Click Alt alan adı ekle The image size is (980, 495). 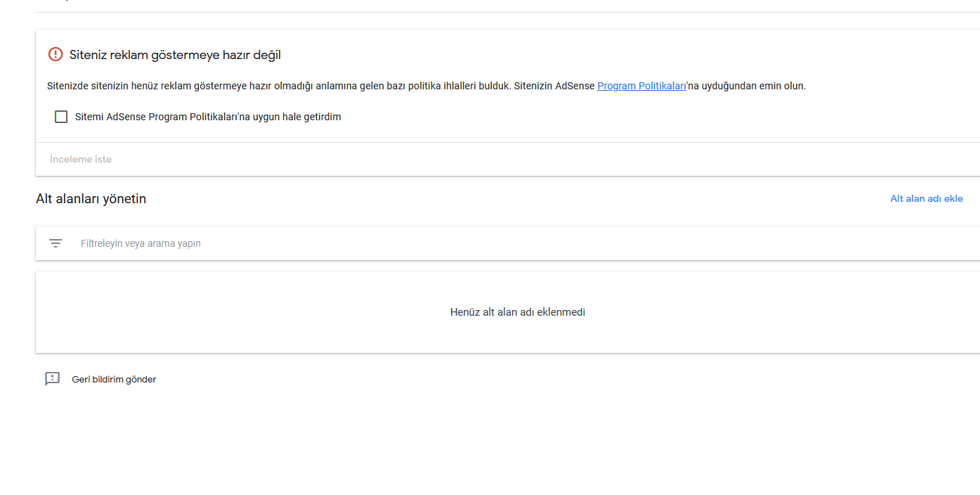pos(927,198)
